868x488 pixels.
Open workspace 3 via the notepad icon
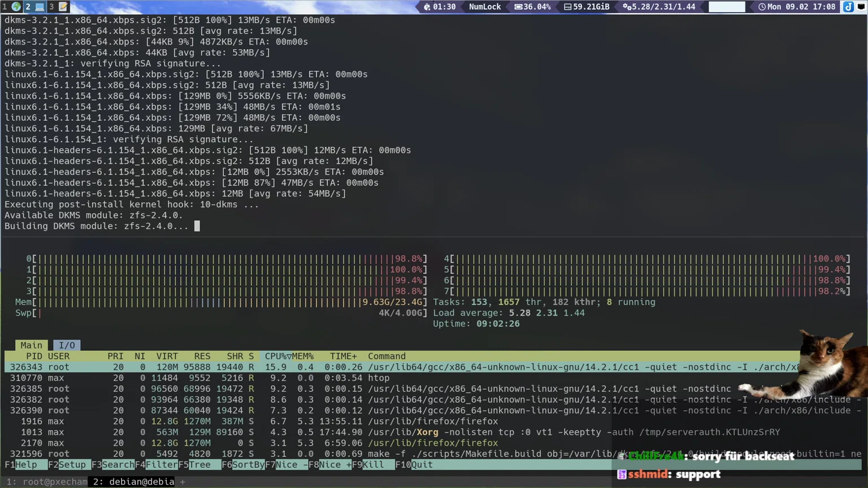click(x=62, y=7)
